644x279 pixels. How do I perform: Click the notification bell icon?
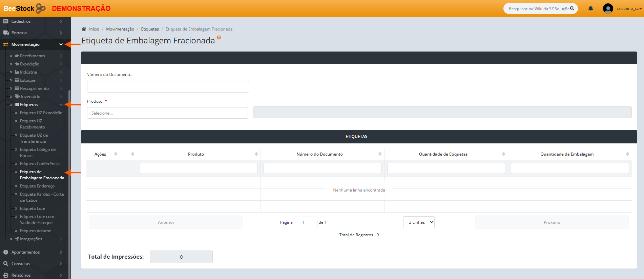point(590,8)
